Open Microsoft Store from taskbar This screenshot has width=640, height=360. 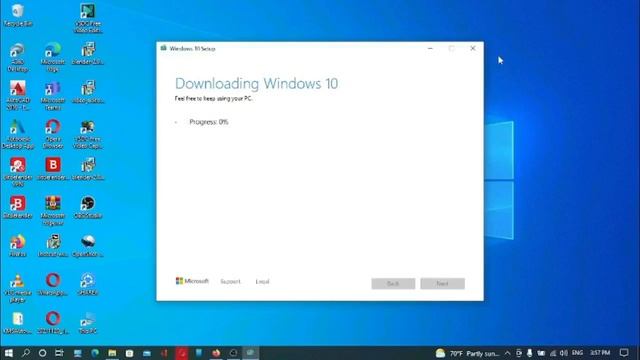point(129,353)
